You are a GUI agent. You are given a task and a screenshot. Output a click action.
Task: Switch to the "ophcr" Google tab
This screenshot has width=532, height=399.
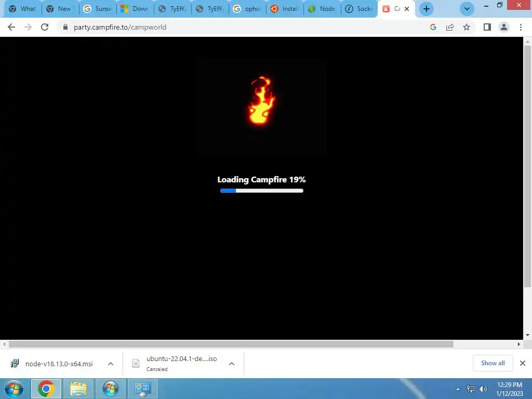247,9
